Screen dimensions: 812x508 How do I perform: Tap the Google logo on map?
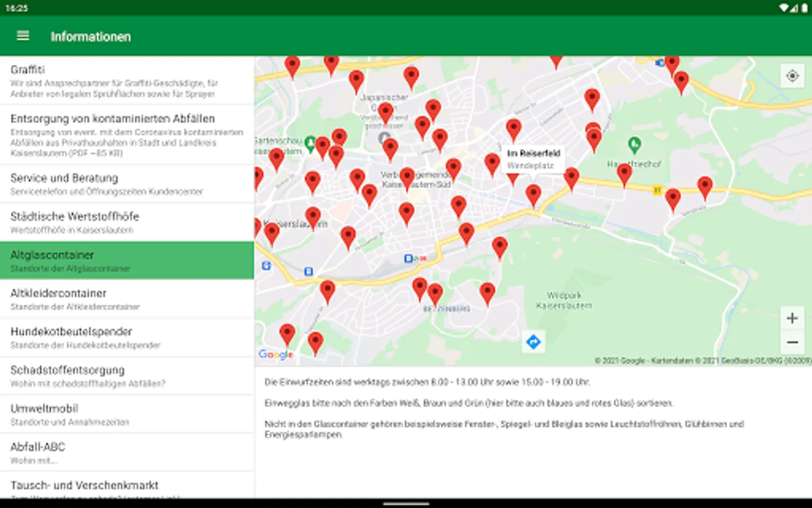pyautogui.click(x=276, y=354)
